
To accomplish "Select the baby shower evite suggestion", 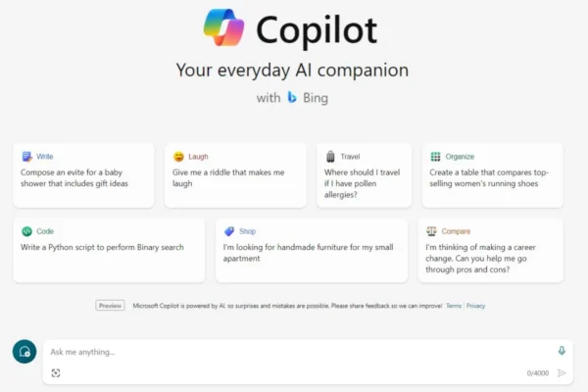I will 83,177.
